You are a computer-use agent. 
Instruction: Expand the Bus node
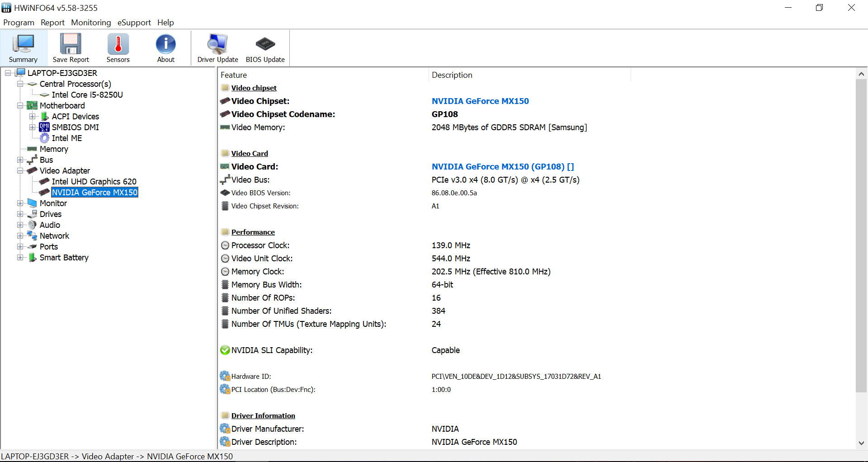pos(20,160)
